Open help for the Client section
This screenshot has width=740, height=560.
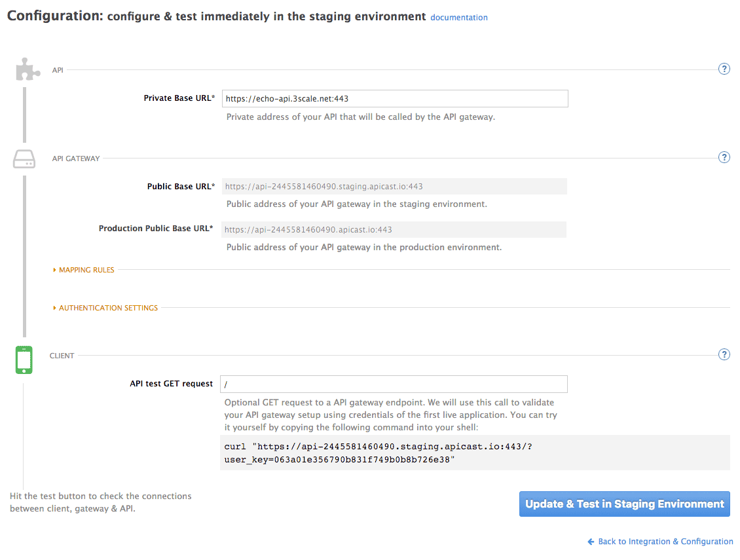click(724, 355)
